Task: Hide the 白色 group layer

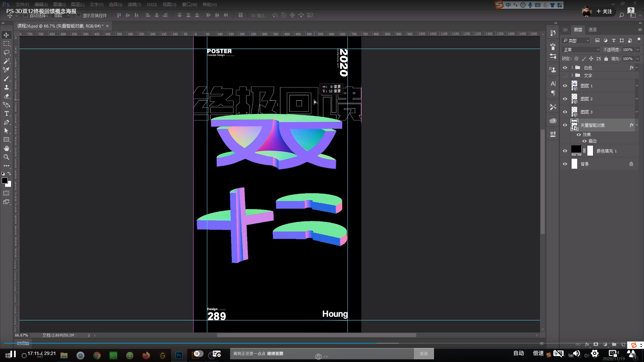Action: (565, 67)
